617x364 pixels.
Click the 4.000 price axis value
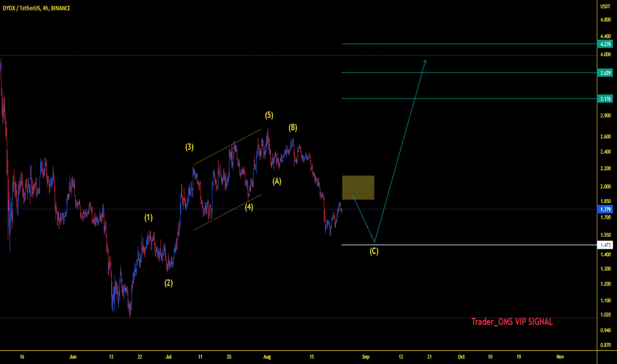tap(606, 55)
